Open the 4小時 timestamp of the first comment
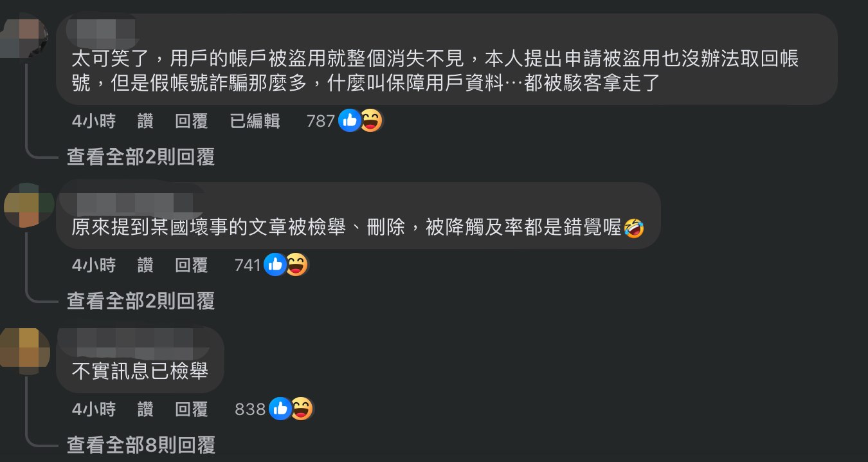 click(94, 120)
